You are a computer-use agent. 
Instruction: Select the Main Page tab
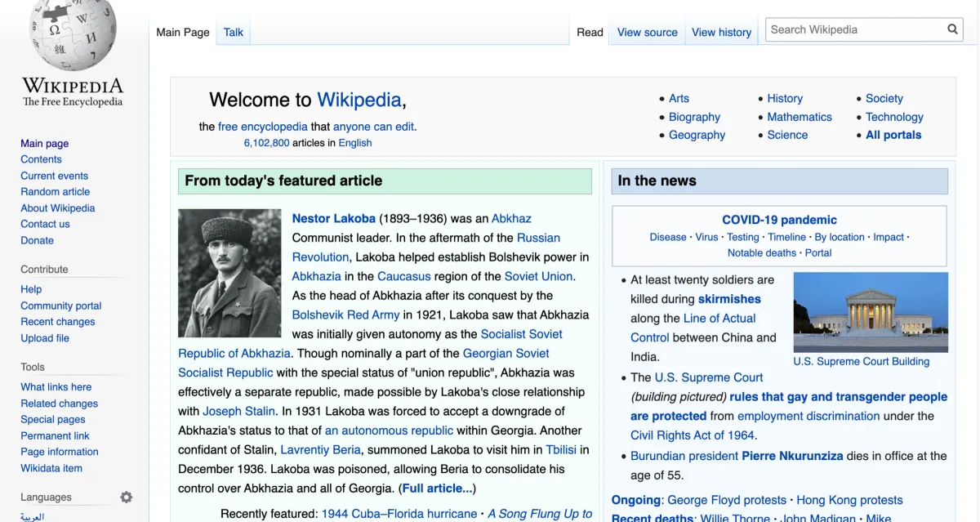pos(183,32)
